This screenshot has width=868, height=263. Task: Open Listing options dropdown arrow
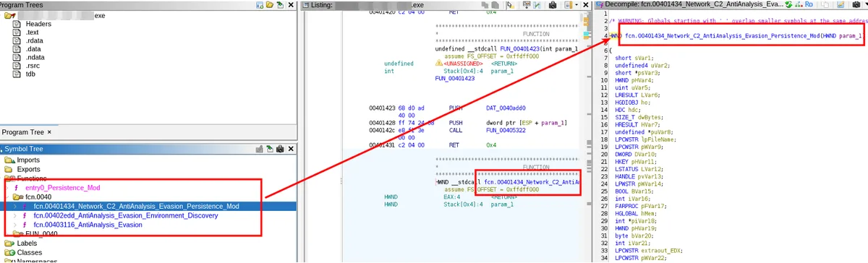point(576,5)
